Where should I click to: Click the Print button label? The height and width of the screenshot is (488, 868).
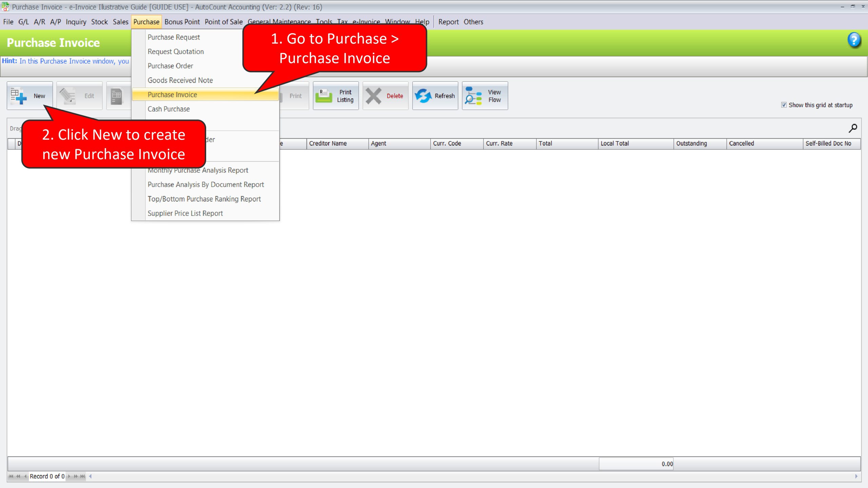point(295,96)
